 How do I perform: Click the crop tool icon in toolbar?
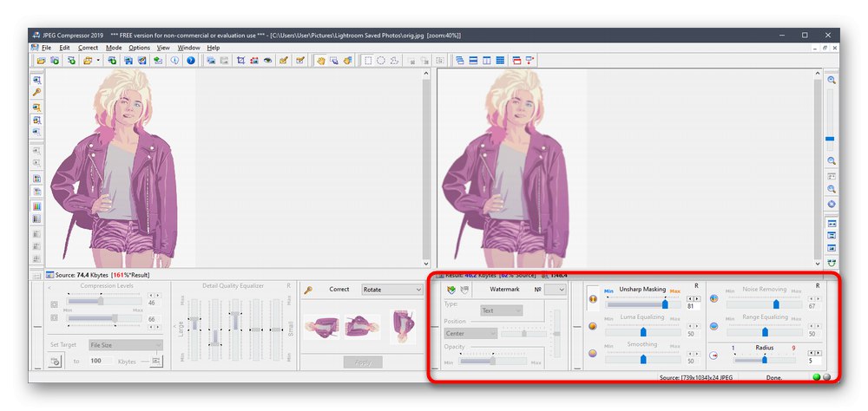[x=240, y=61]
